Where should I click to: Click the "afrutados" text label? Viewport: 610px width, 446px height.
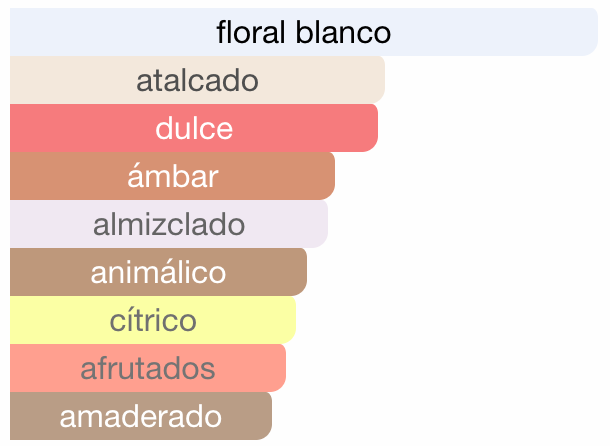pyautogui.click(x=148, y=368)
